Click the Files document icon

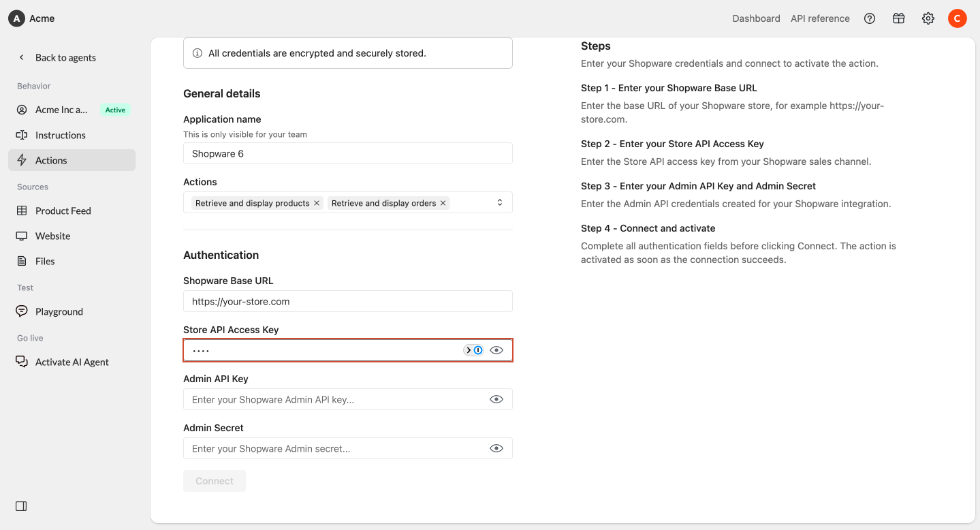coord(22,261)
